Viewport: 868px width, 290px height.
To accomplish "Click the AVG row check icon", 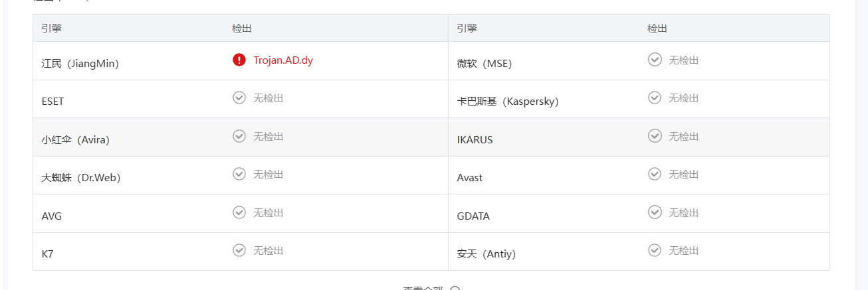I will (239, 212).
